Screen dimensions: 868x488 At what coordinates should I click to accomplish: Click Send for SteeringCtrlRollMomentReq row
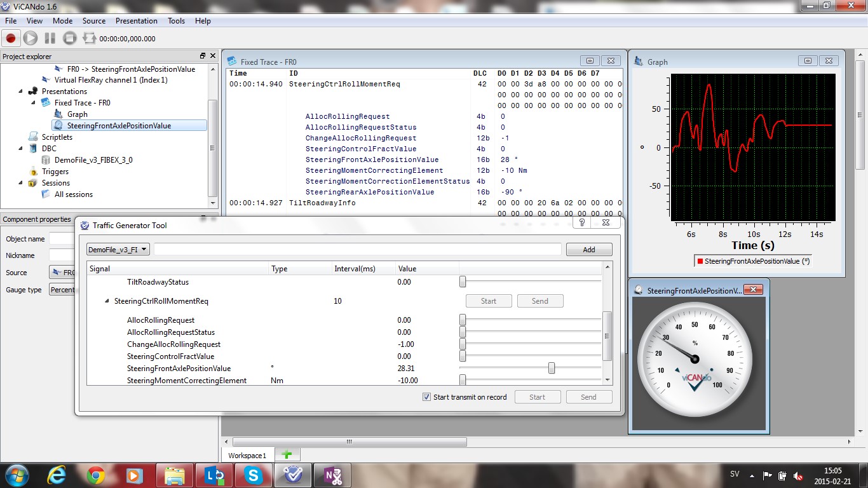pos(540,301)
